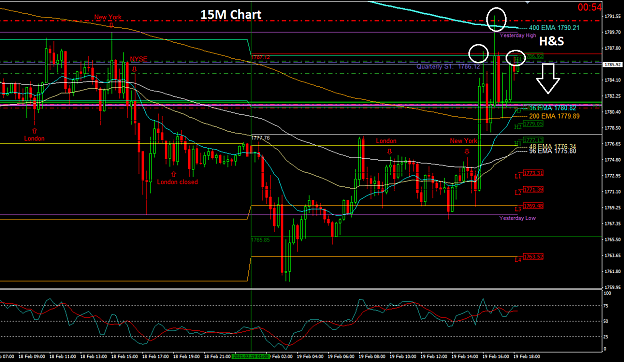Image resolution: width=625 pixels, height=362 pixels.
Task: Click the 19 Feb 16:00 time label
Action: coord(495,356)
